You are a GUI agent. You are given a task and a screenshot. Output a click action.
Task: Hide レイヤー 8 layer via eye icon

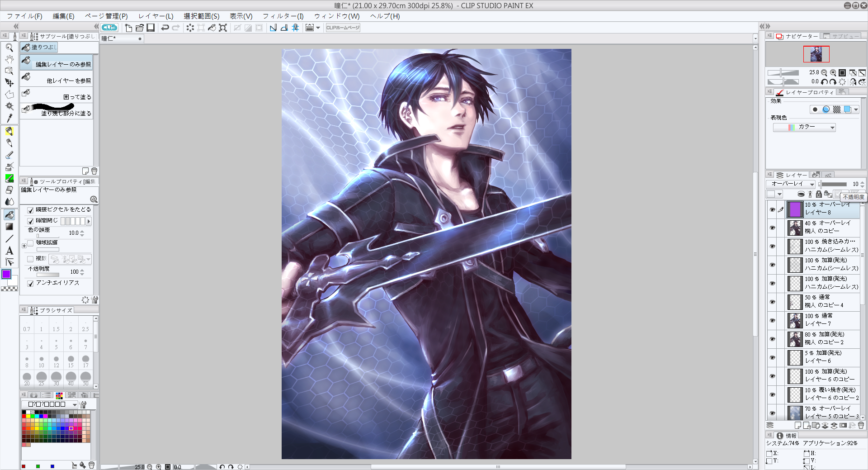(x=772, y=209)
